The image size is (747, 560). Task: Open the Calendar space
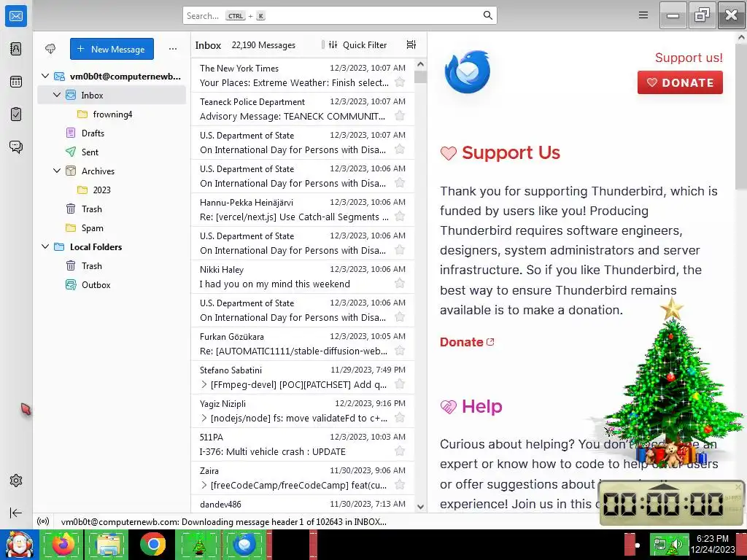coord(16,82)
